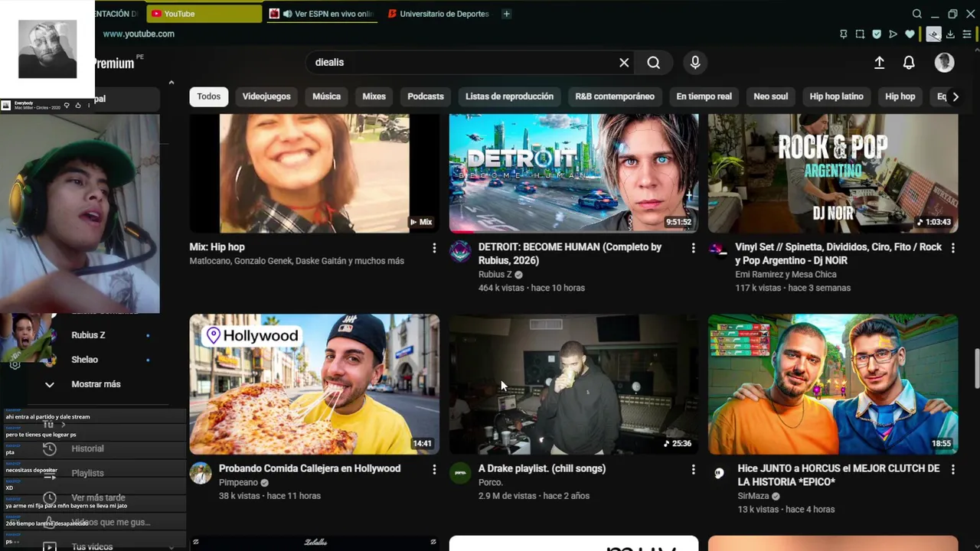Go to Rubius Z channel name link
The height and width of the screenshot is (551, 980).
tap(495, 275)
